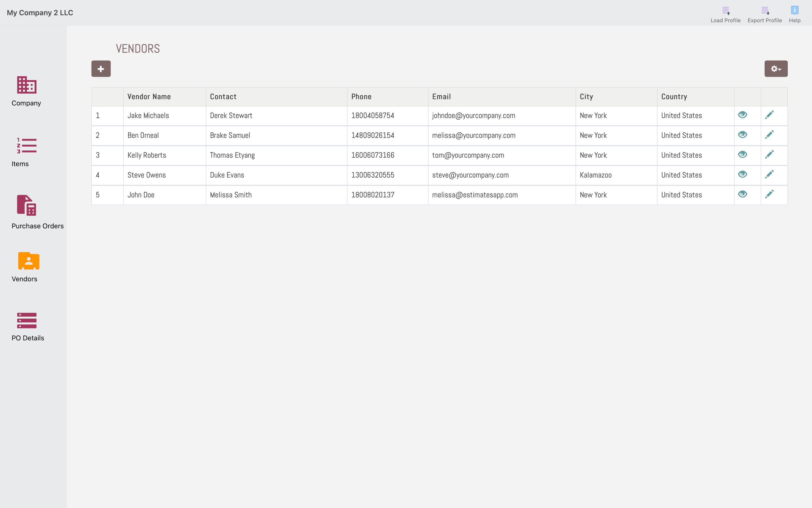The width and height of the screenshot is (812, 508).
Task: Click My Company 2 LLC title
Action: click(40, 13)
